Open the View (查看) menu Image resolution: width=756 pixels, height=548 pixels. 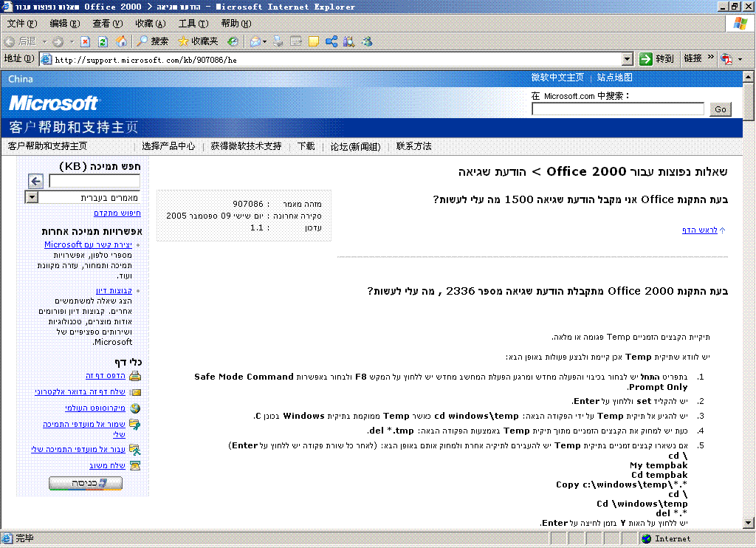click(108, 23)
